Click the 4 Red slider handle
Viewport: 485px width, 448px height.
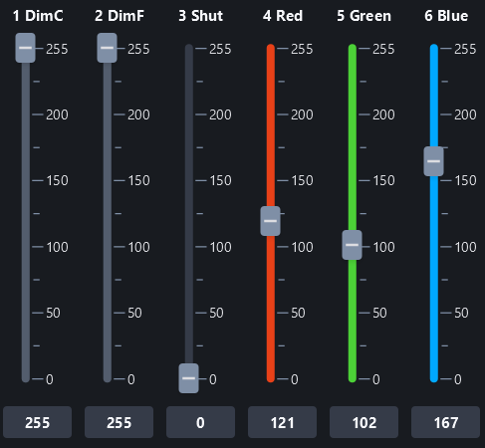271,221
